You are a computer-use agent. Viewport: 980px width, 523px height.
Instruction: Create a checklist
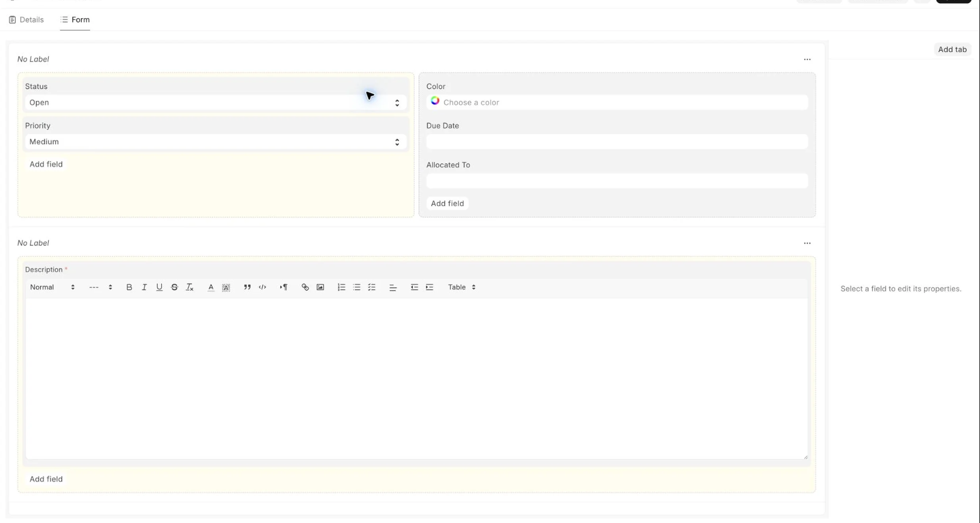click(372, 287)
